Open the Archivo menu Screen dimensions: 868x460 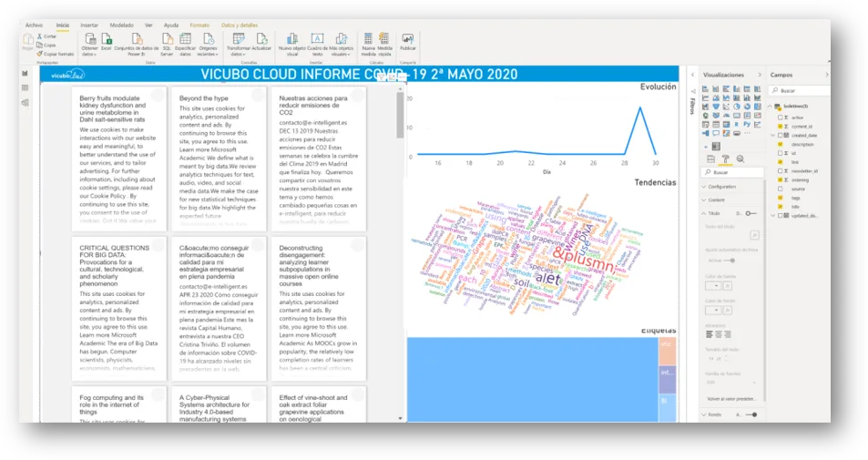34,26
